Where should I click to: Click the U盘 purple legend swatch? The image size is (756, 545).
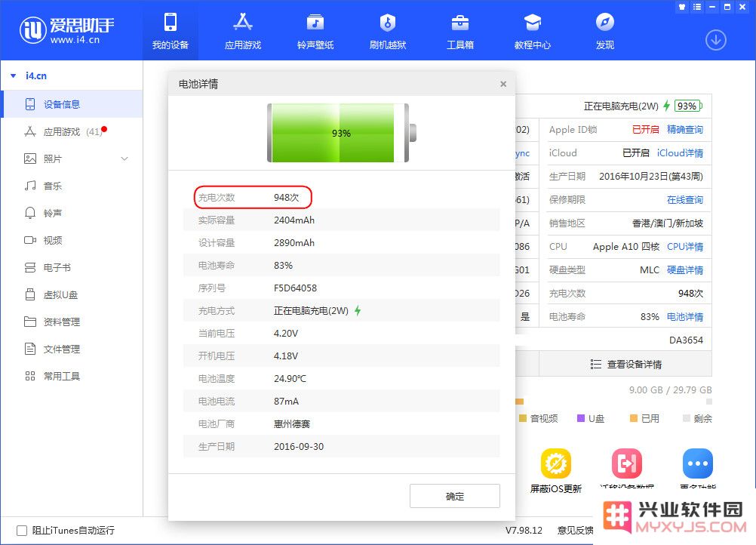tap(581, 418)
